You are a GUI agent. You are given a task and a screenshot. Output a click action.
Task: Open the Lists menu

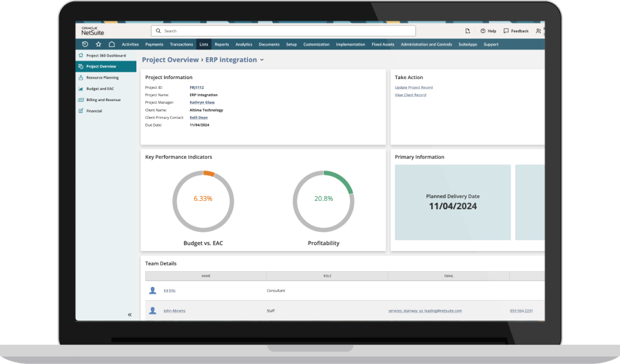pyautogui.click(x=204, y=45)
